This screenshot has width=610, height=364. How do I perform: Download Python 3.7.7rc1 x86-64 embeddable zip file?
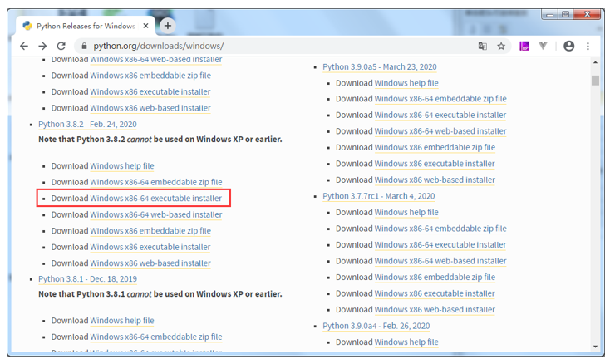coord(440,229)
